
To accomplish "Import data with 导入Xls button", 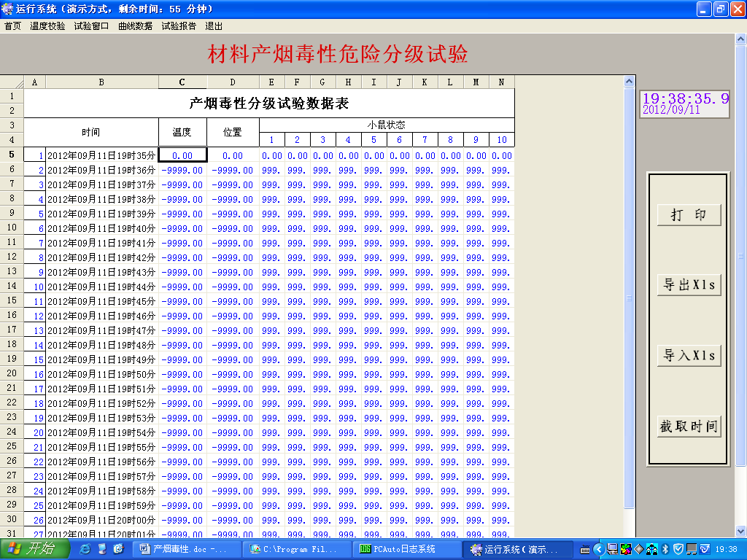I will [x=689, y=356].
